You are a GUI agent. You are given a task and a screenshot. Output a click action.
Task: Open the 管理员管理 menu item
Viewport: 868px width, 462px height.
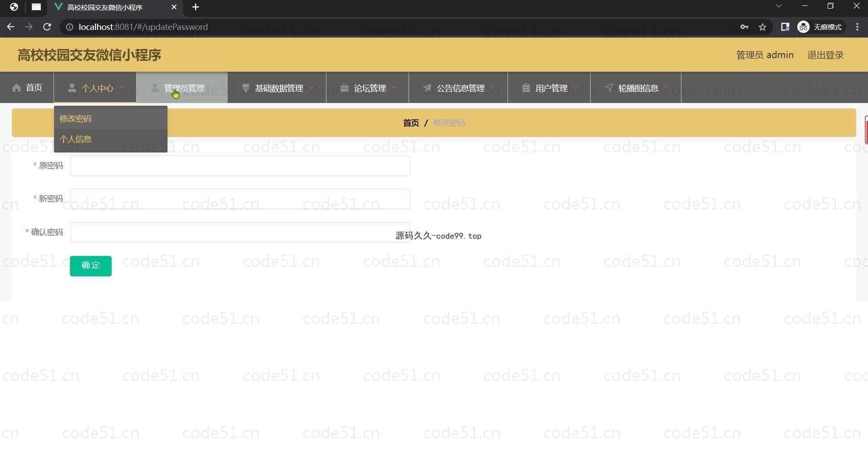182,88
